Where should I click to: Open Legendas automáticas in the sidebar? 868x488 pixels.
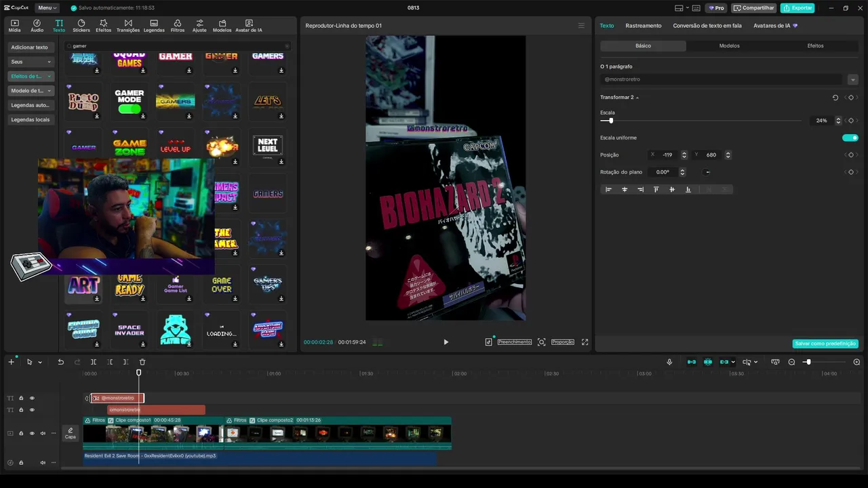31,105
